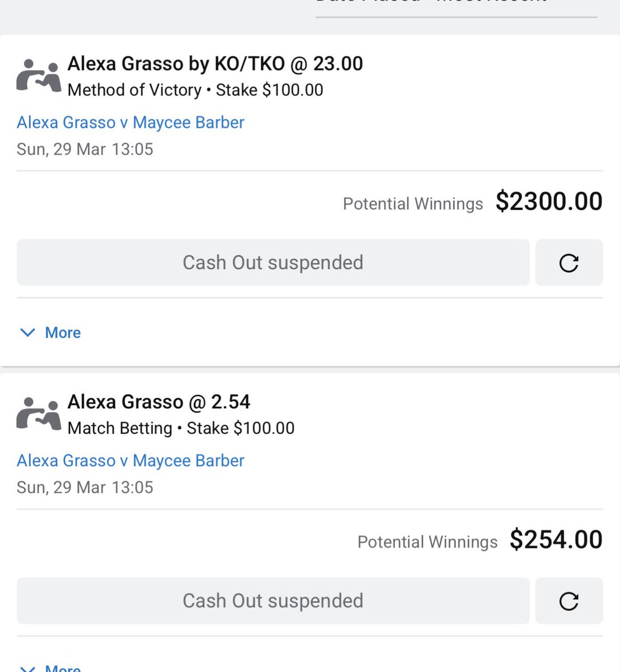Click the fighters icon on the KO/TKO bet
Image resolution: width=620 pixels, height=672 pixels.
coord(38,76)
